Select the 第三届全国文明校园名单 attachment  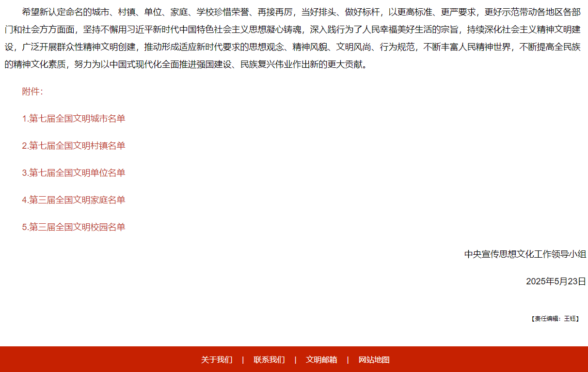pos(74,227)
